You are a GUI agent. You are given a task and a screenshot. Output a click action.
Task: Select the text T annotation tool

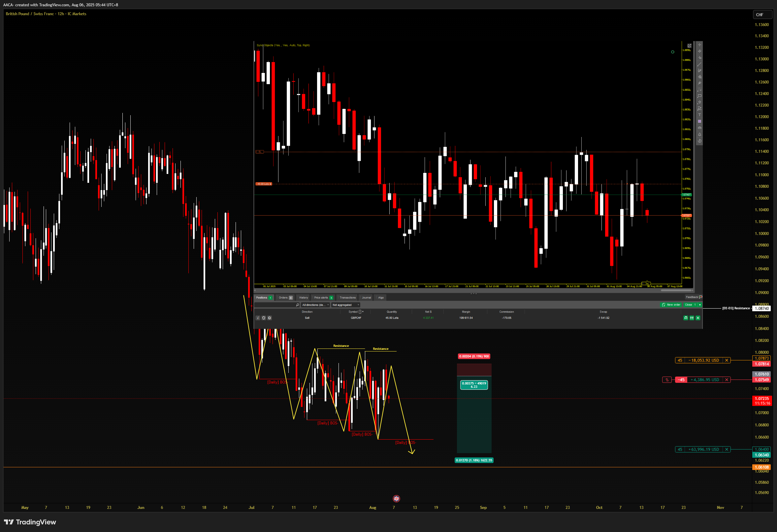[699, 115]
